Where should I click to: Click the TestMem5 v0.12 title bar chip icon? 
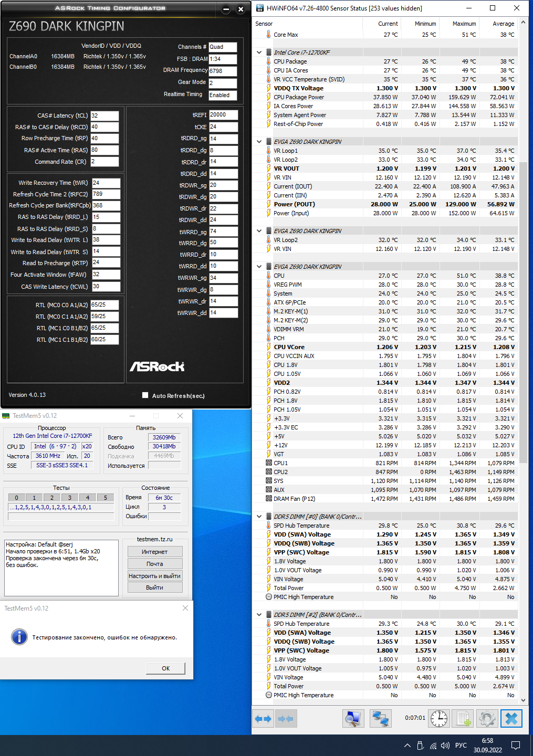coord(6,416)
